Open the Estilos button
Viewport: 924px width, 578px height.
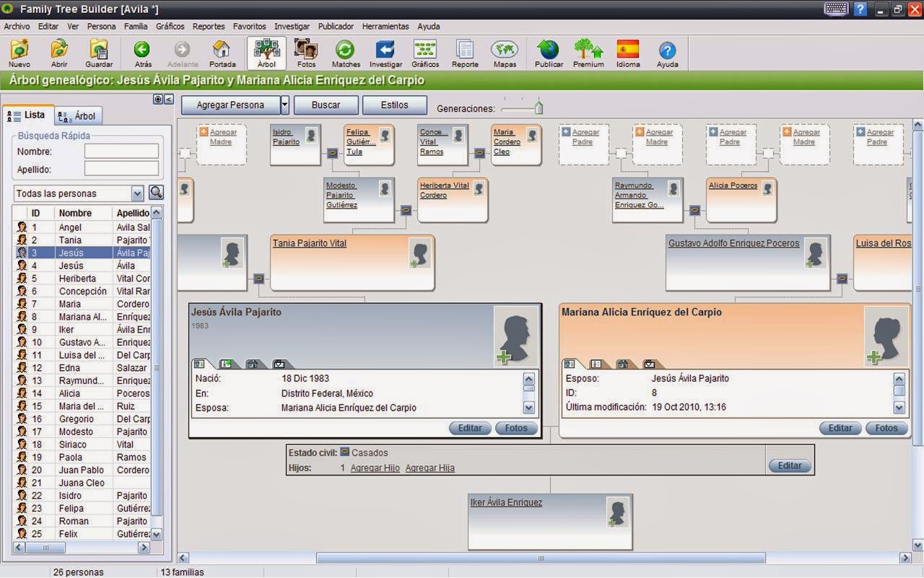pyautogui.click(x=395, y=105)
